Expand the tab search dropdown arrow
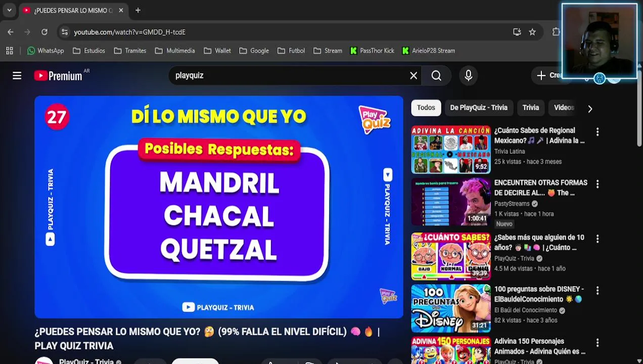Screen dimensions: 643x364 pos(9,10)
